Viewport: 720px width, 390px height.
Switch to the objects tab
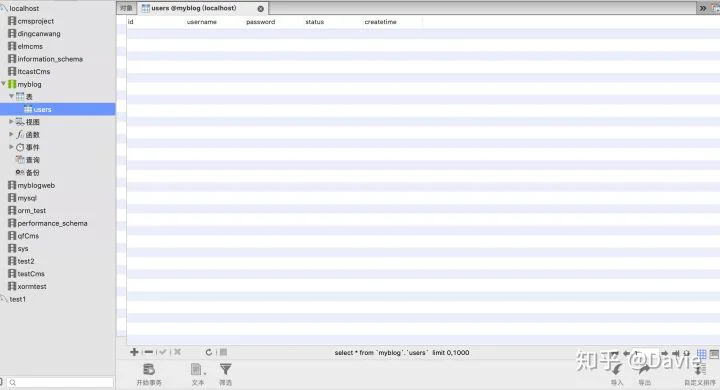(x=126, y=8)
